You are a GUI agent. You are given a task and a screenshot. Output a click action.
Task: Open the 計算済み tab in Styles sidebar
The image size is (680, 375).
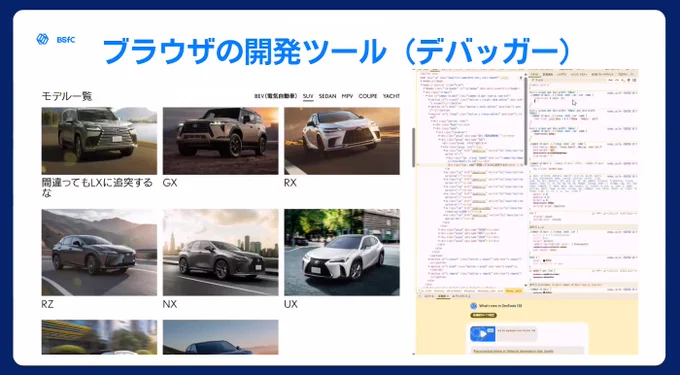tap(548, 75)
